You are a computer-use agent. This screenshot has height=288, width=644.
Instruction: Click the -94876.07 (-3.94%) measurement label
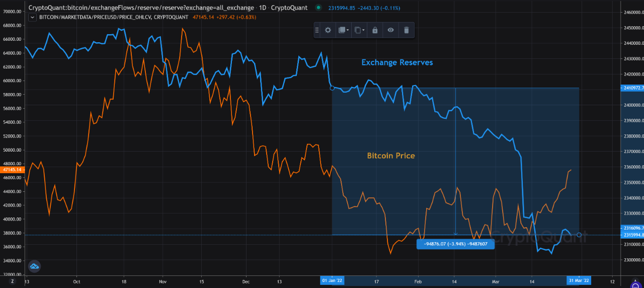coord(456,244)
